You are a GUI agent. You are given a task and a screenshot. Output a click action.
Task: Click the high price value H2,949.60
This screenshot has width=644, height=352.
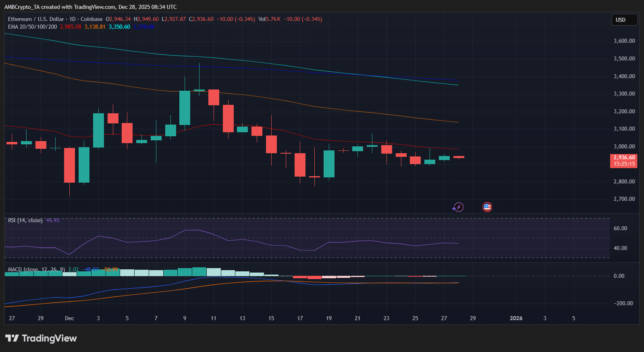146,19
